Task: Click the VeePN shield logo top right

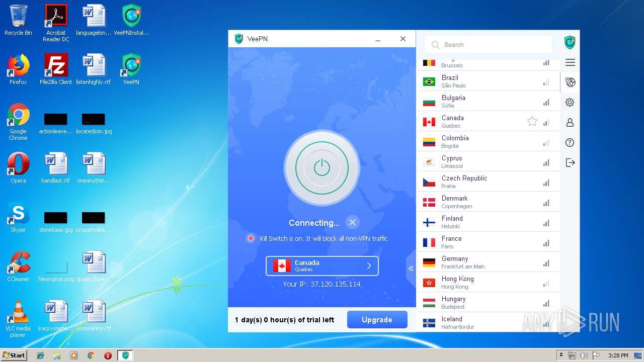Action: pyautogui.click(x=570, y=42)
